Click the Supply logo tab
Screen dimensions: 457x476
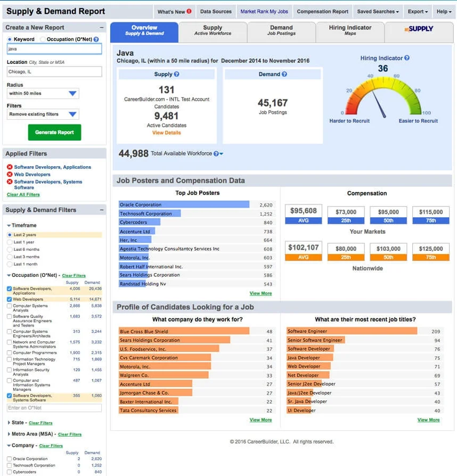(x=419, y=31)
